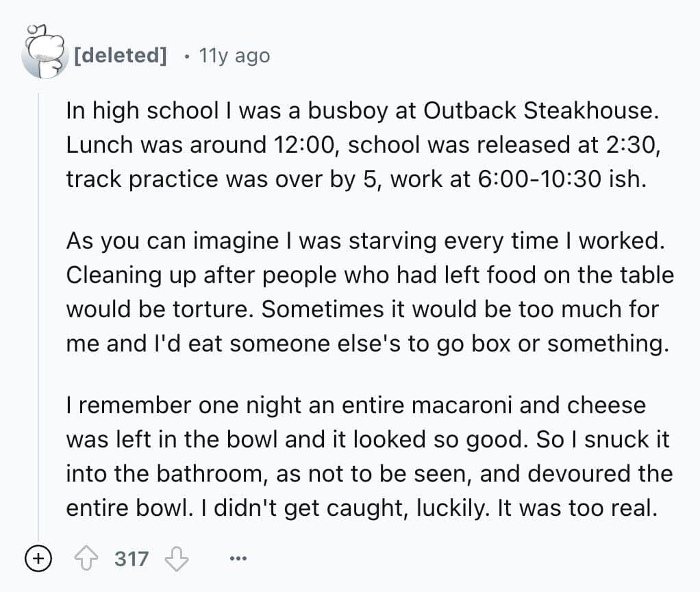Click the 317 vote count
The image size is (700, 592).
point(132,558)
